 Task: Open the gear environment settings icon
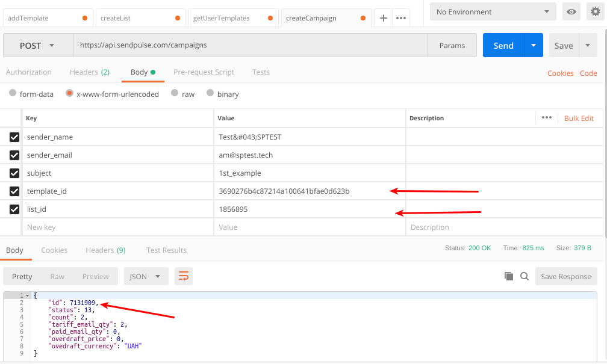[594, 12]
